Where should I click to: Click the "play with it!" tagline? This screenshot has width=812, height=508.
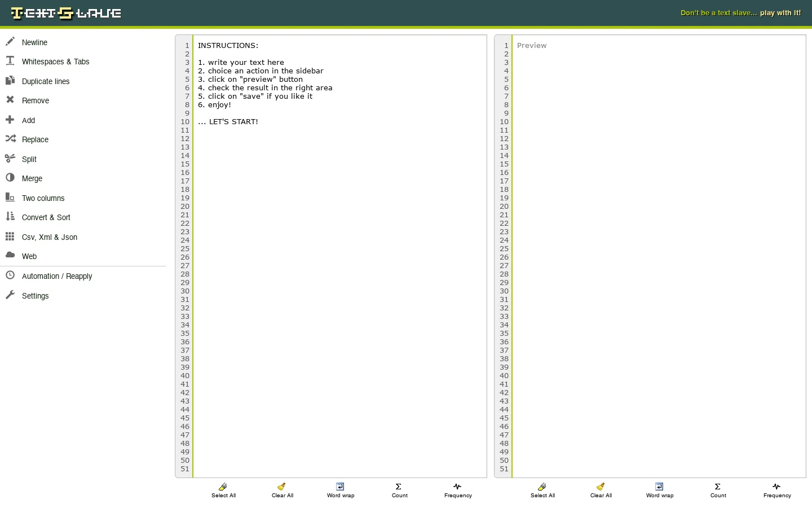780,12
